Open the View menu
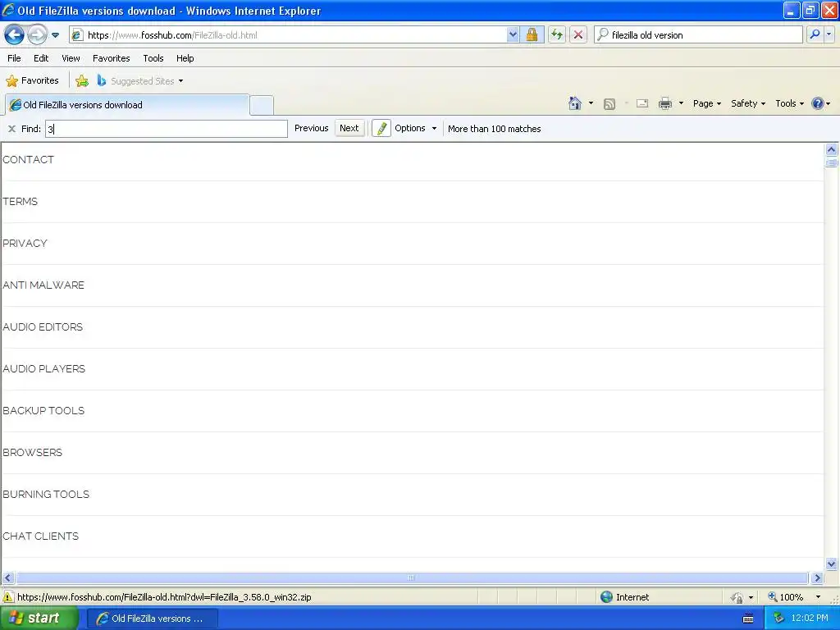 pos(71,58)
